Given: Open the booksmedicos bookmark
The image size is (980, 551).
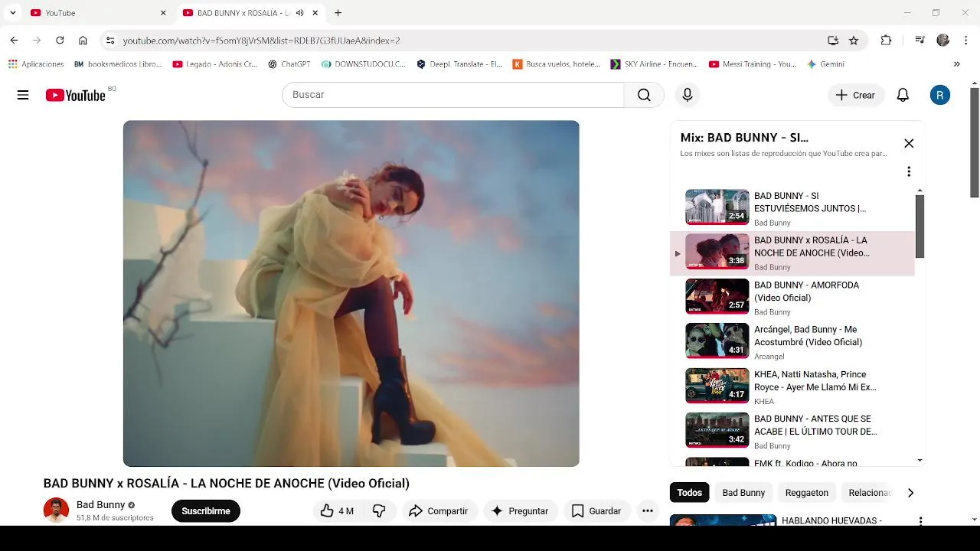Looking at the screenshot, I should 118,64.
